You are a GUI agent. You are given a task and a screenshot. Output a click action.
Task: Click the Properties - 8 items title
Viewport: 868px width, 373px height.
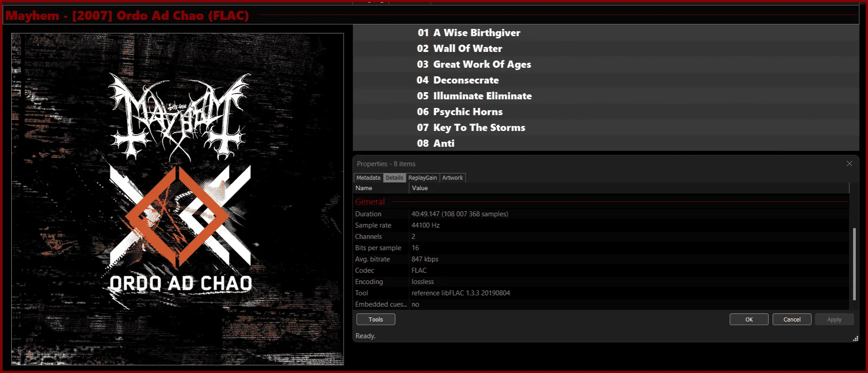point(386,164)
